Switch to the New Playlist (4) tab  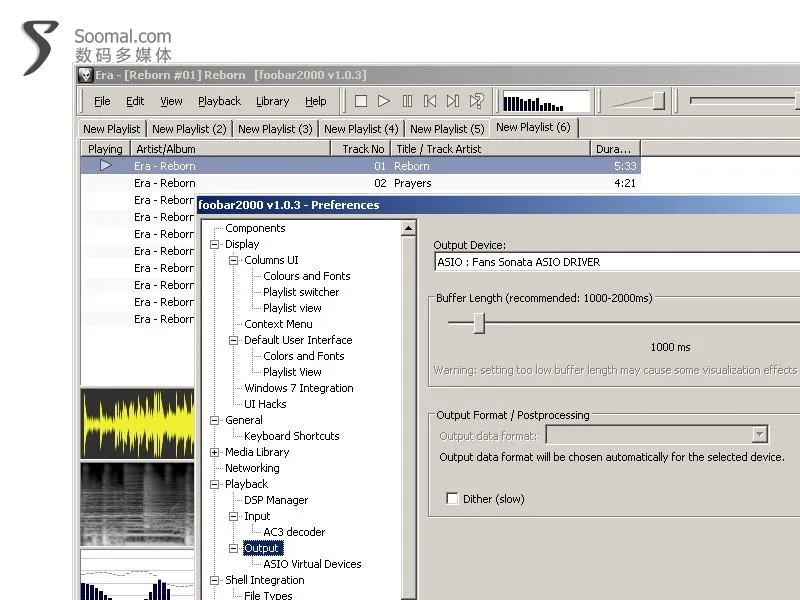coord(361,129)
